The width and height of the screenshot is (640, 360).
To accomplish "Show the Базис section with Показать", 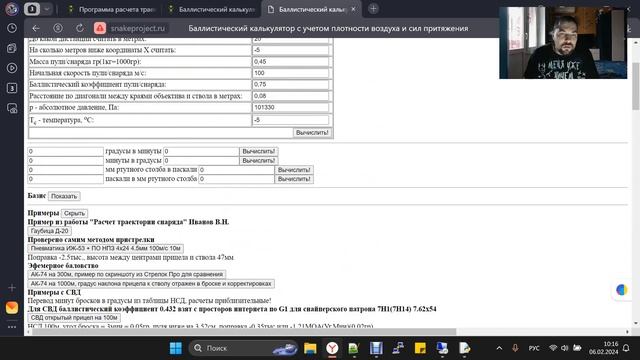I will 64,196.
